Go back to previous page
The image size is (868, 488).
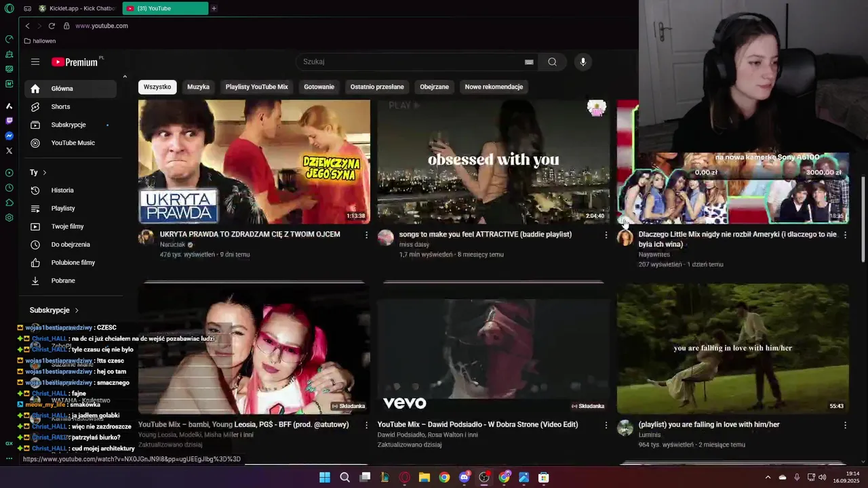[27, 26]
